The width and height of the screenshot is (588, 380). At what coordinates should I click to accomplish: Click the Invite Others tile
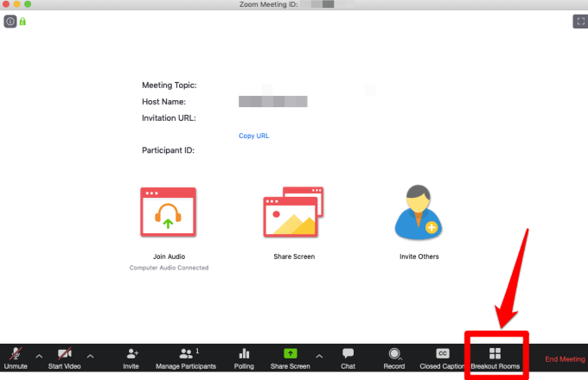pyautogui.click(x=419, y=213)
